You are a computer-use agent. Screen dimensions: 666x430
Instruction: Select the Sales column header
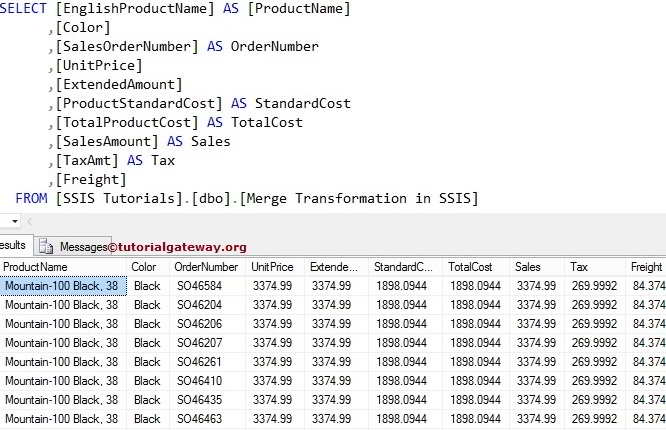527,267
